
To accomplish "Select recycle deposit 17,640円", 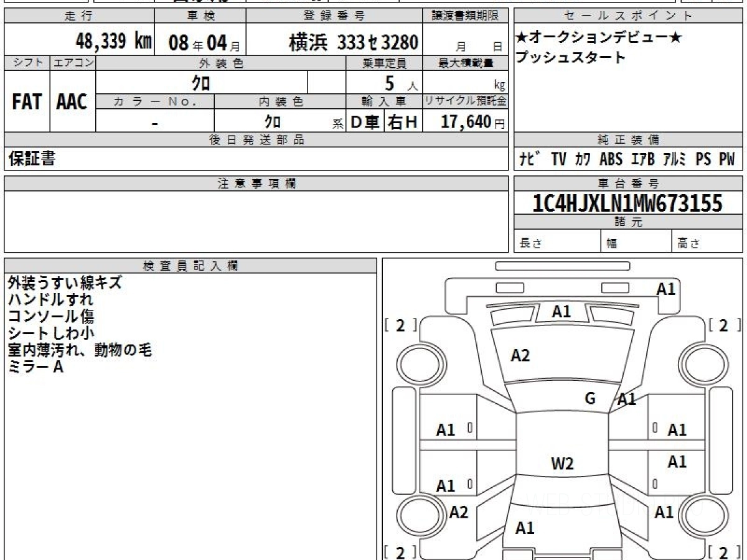I will pos(472,122).
